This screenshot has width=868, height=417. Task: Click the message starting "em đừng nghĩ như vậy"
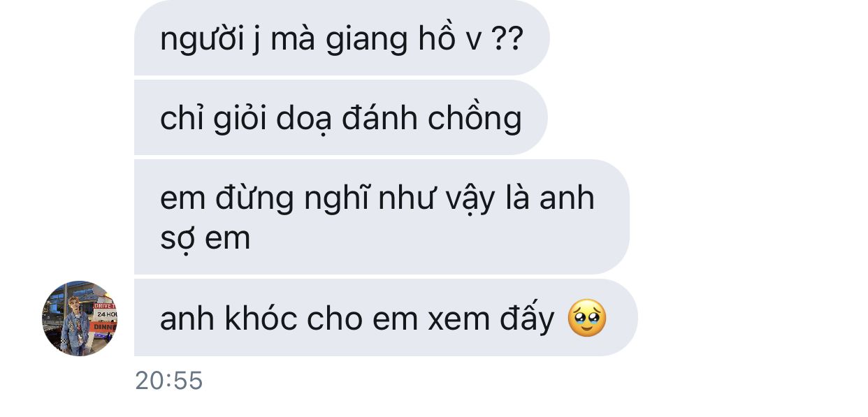(x=382, y=217)
